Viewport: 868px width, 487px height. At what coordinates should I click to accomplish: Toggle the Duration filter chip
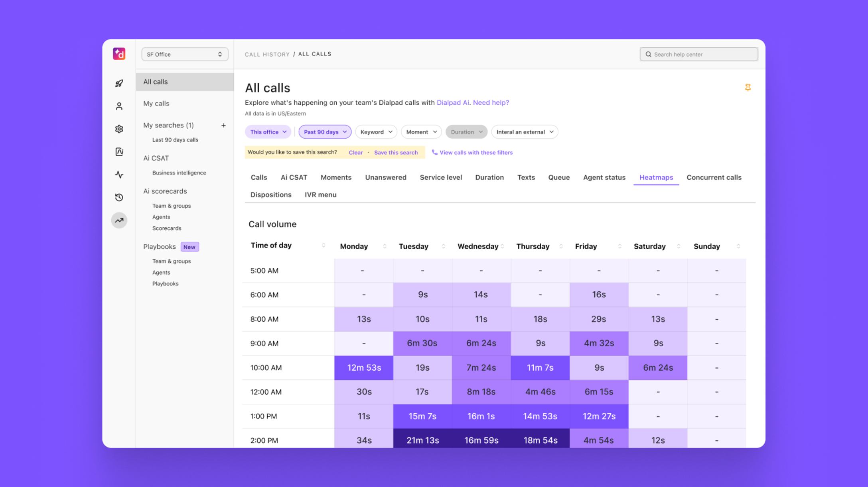(466, 132)
